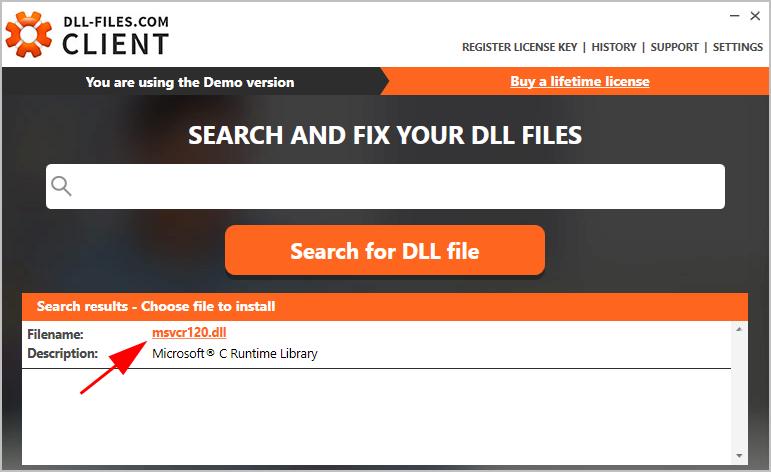The image size is (771, 472).
Task: Follow the Buy a lifetime license link
Action: coord(580,81)
